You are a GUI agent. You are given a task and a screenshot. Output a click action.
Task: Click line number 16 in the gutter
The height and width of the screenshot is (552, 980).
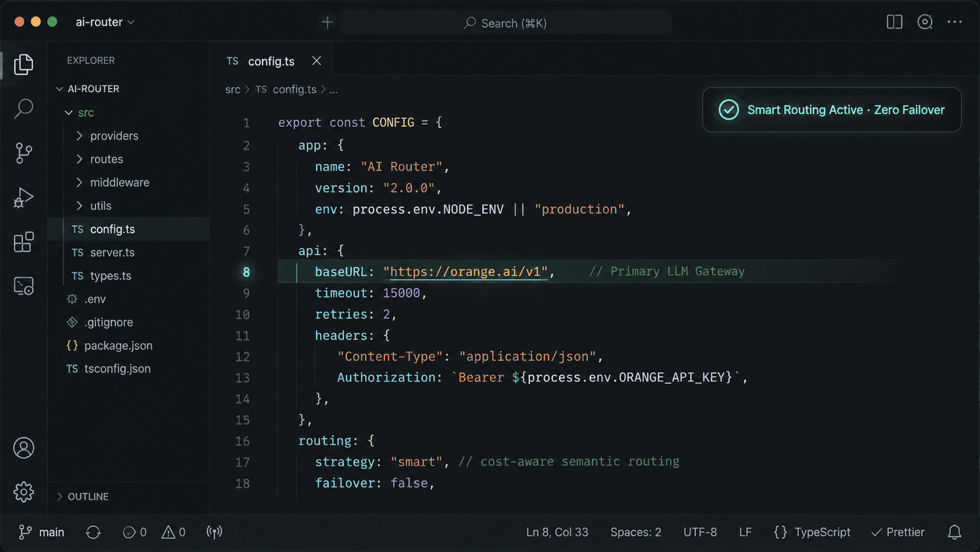242,441
